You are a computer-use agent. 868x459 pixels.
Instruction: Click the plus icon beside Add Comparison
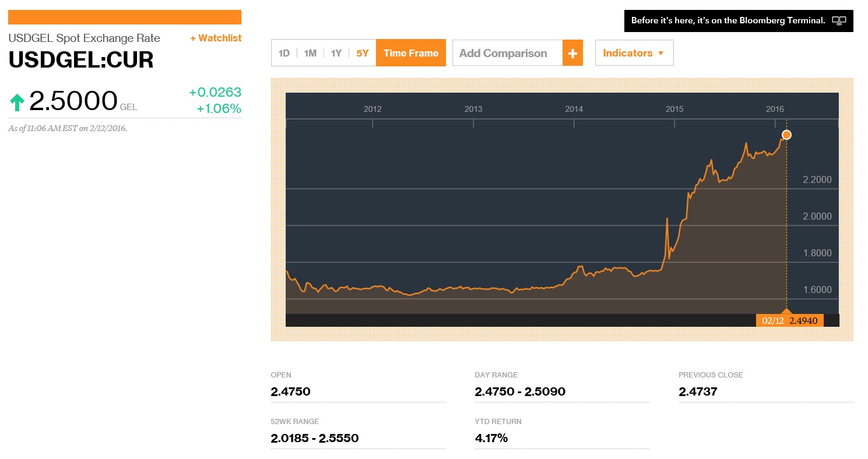click(x=572, y=53)
